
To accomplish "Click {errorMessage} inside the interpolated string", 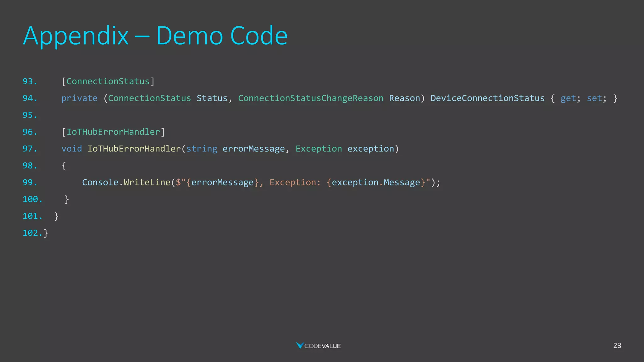I will tap(223, 183).
